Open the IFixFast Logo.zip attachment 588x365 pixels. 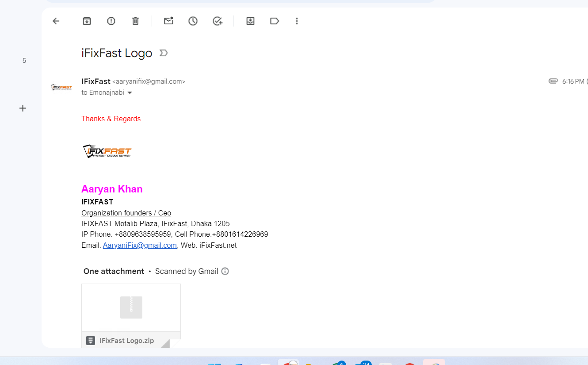coord(131,315)
